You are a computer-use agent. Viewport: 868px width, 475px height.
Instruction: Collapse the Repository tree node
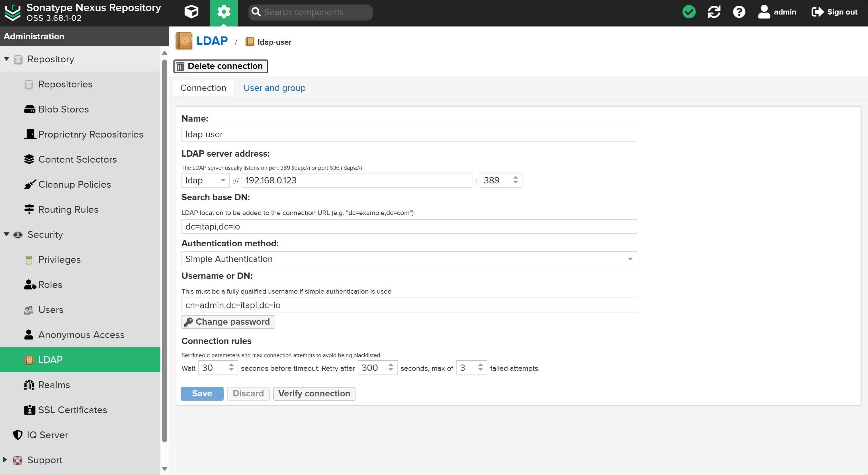pos(6,59)
